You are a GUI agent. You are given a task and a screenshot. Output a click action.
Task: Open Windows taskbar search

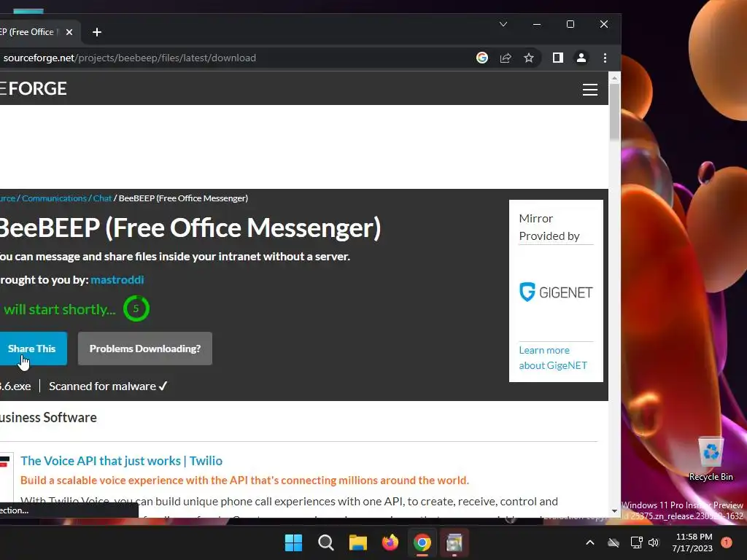pyautogui.click(x=326, y=542)
